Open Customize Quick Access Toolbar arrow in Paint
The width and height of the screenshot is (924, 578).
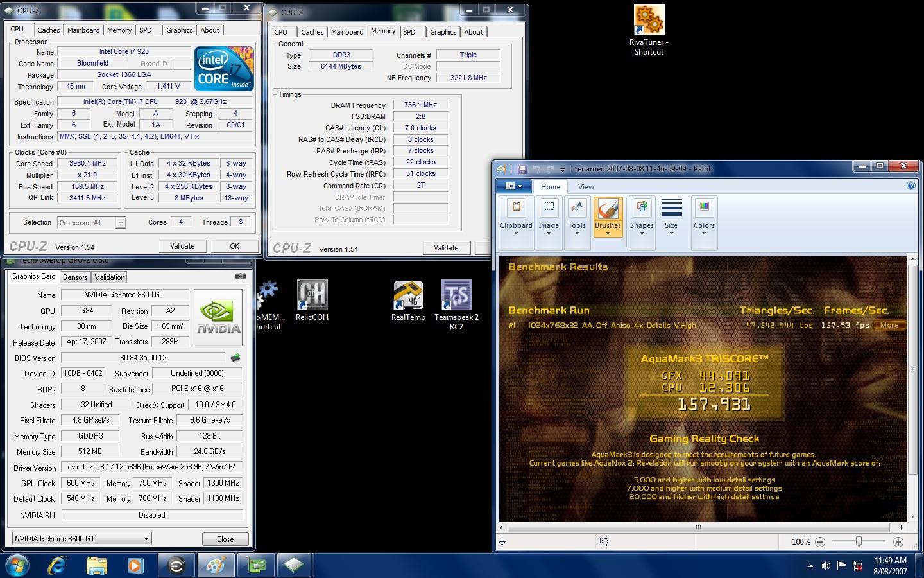(562, 170)
